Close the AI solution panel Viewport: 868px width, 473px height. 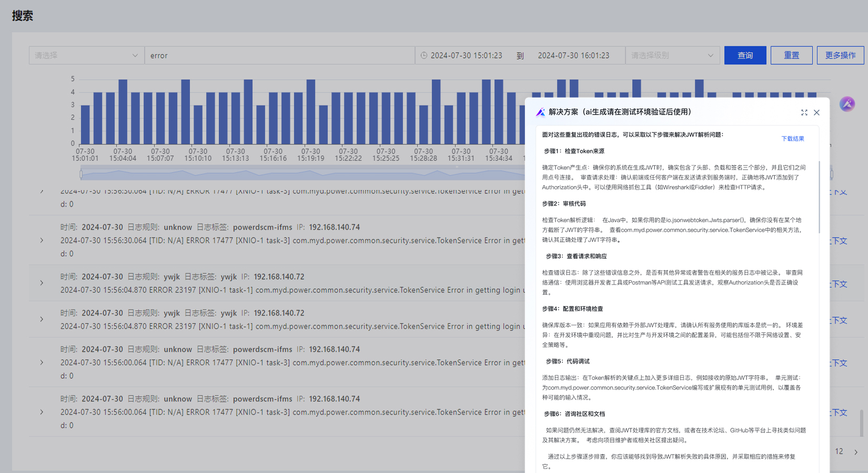coord(816,112)
